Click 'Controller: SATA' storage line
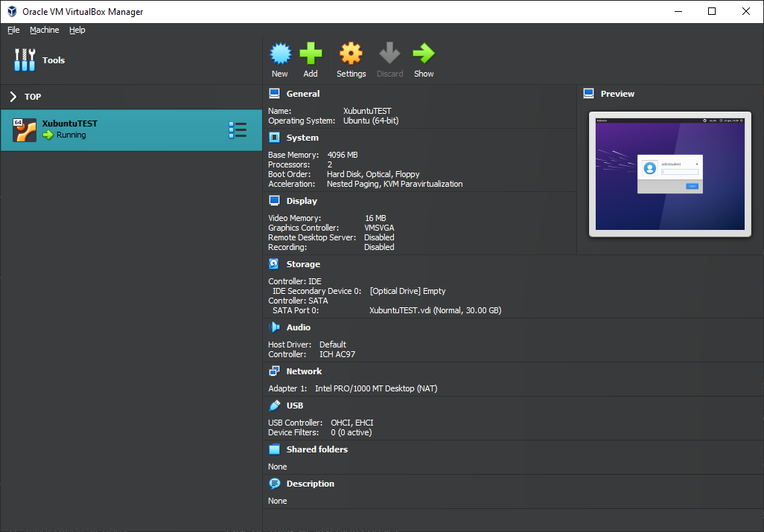Image resolution: width=764 pixels, height=532 pixels. click(298, 301)
